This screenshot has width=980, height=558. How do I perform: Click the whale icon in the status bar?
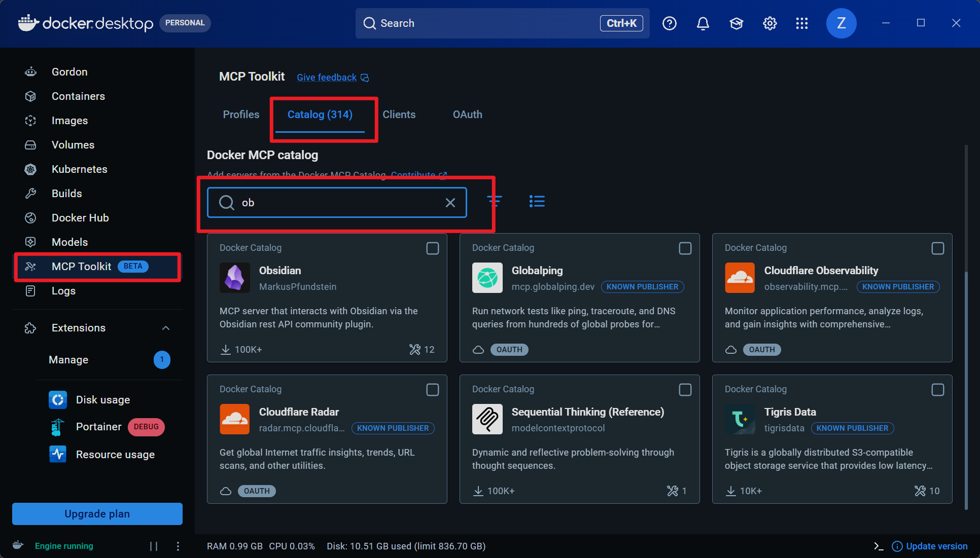18,545
